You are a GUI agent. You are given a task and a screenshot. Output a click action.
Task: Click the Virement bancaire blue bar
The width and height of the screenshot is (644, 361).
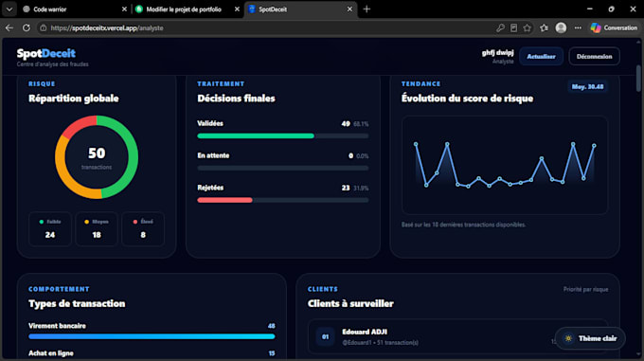pyautogui.click(x=152, y=336)
